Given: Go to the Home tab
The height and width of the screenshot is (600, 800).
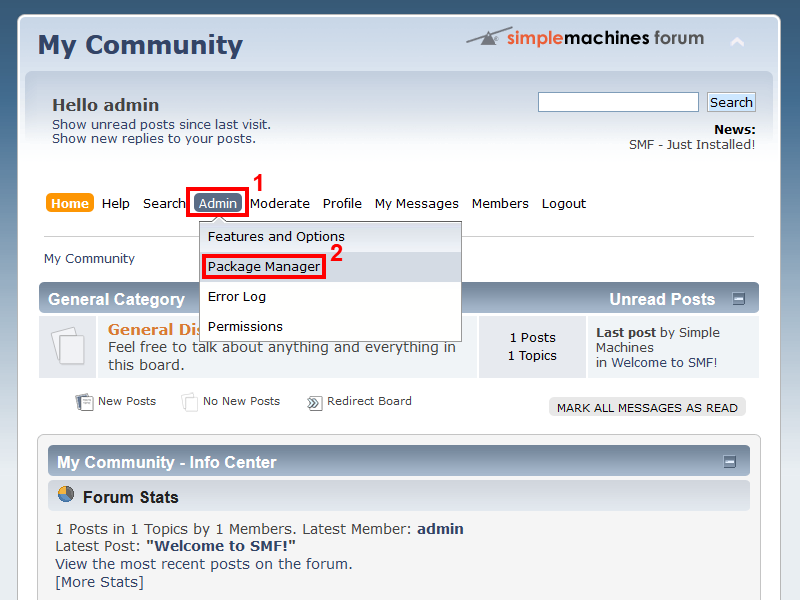Looking at the screenshot, I should (70, 203).
